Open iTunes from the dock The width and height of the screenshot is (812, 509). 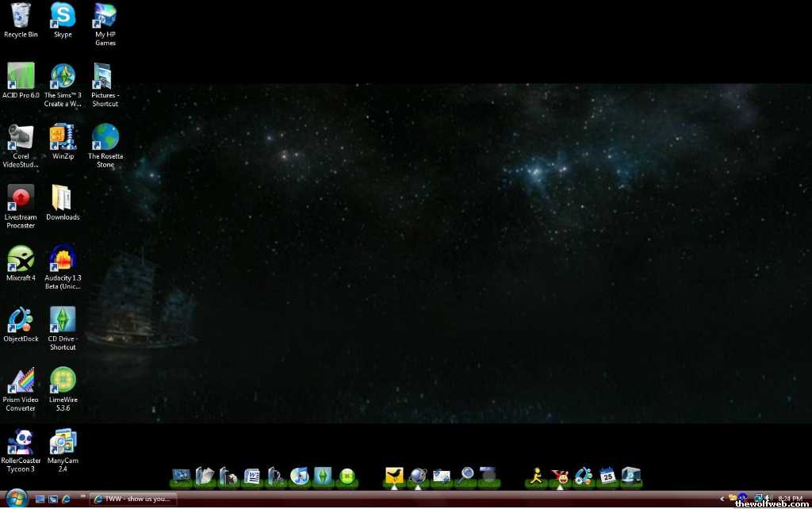(x=300, y=476)
